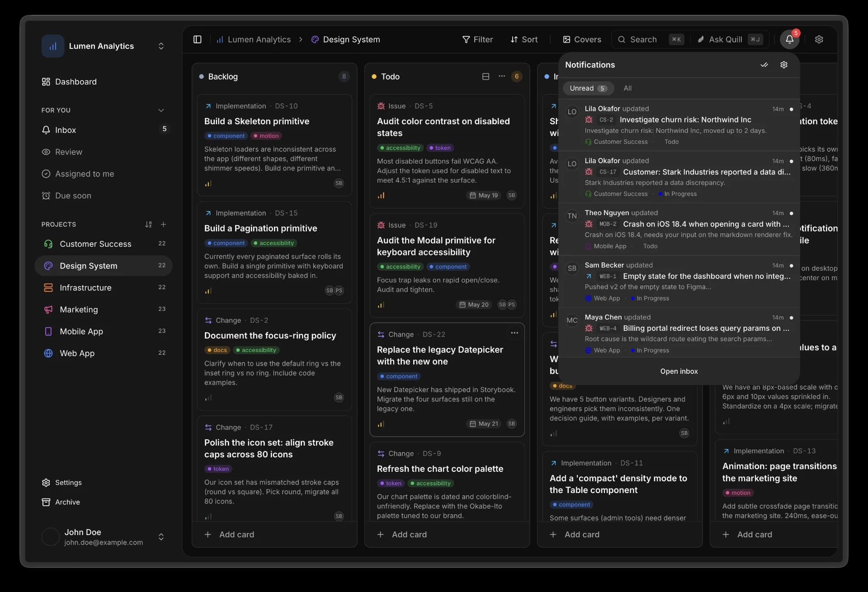Click component tag on DS-10 card
868x592 pixels.
(x=226, y=136)
